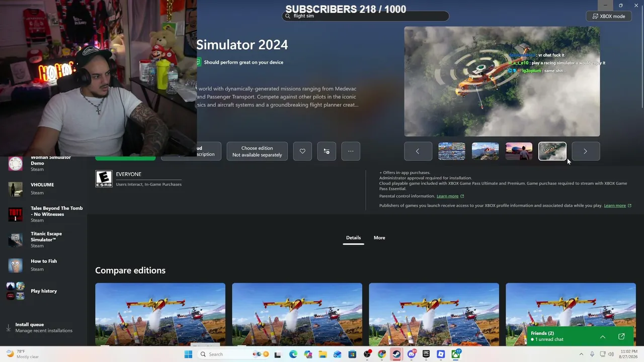Viewport: 644px width, 362px height.
Task: Open the Install queue download icon
Action: pos(8,327)
